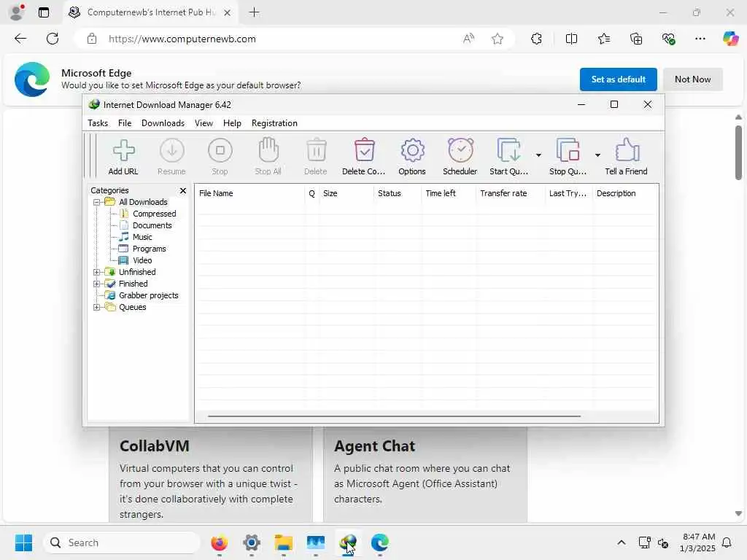This screenshot has height=560, width=747.
Task: Open Edge settings and more menu
Action: [x=700, y=39]
